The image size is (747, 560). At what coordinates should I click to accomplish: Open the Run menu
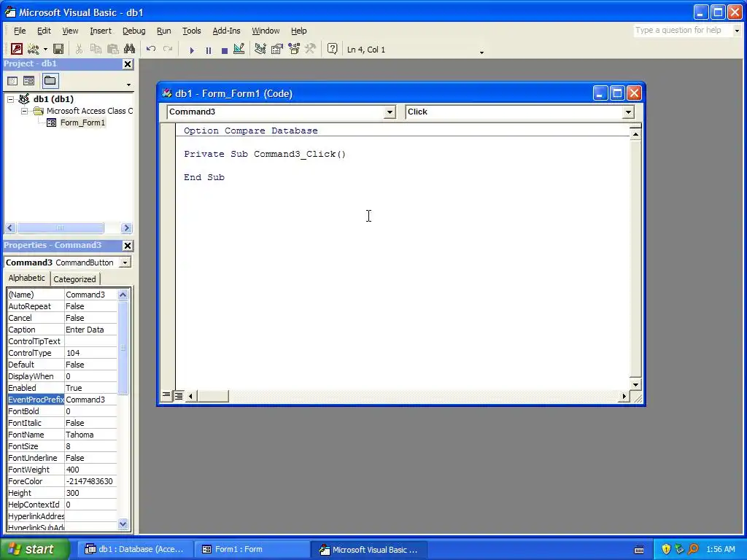tap(164, 31)
